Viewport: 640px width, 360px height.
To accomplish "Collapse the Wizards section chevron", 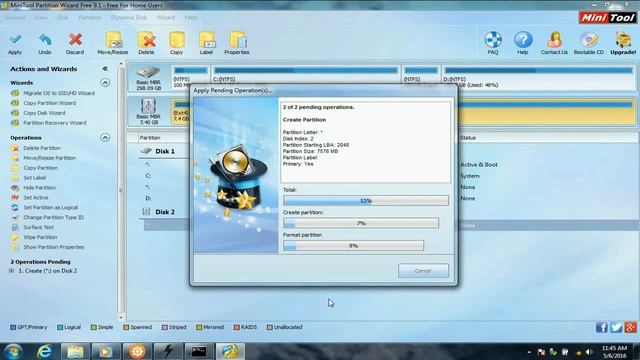I will 105,83.
